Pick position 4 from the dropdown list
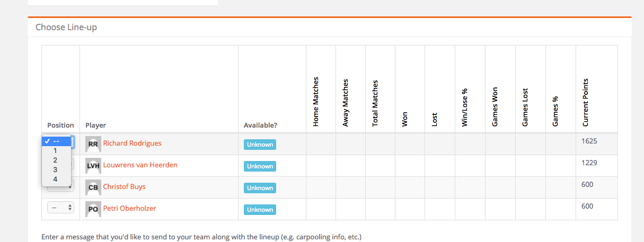644x242 pixels. pos(55,180)
